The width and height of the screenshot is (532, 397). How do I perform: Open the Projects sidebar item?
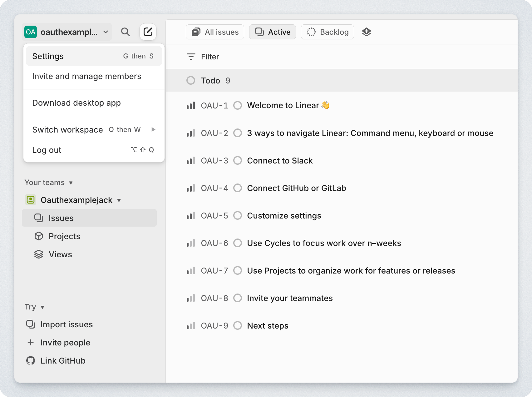[64, 236]
